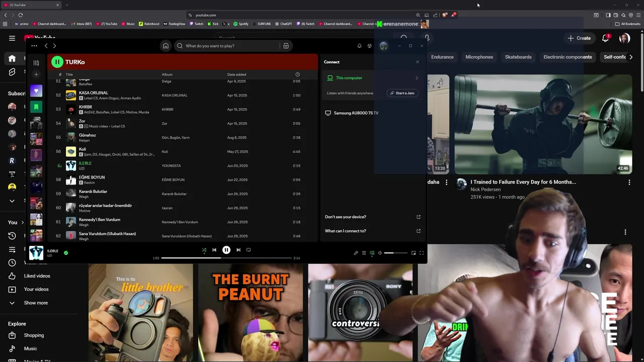Image resolution: width=644 pixels, height=362 pixels.
Task: Go forward in Spotify navigation
Action: [54, 46]
